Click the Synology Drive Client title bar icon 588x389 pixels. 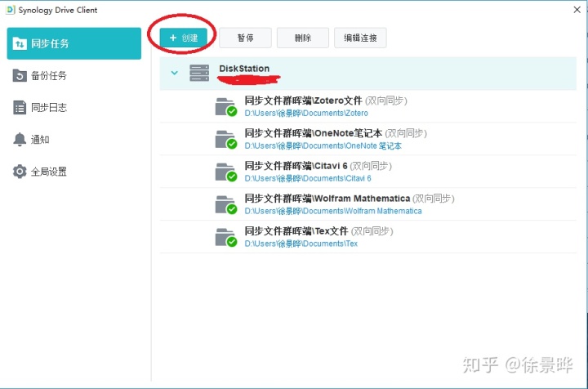click(x=11, y=10)
